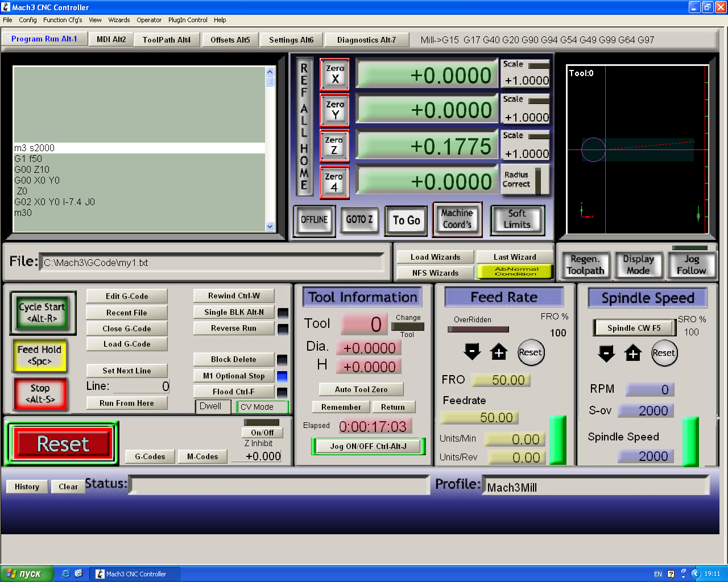
Task: Enable M1 Optional Stop
Action: point(234,376)
